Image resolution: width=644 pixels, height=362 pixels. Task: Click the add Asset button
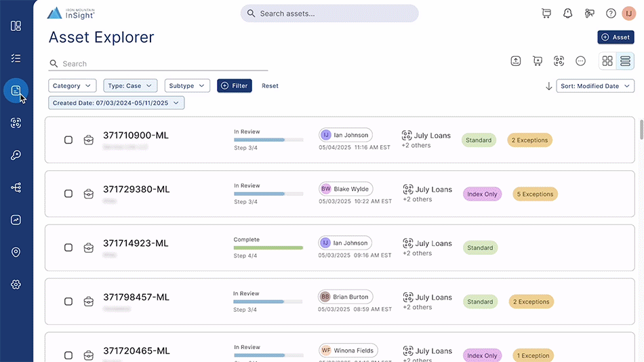616,37
